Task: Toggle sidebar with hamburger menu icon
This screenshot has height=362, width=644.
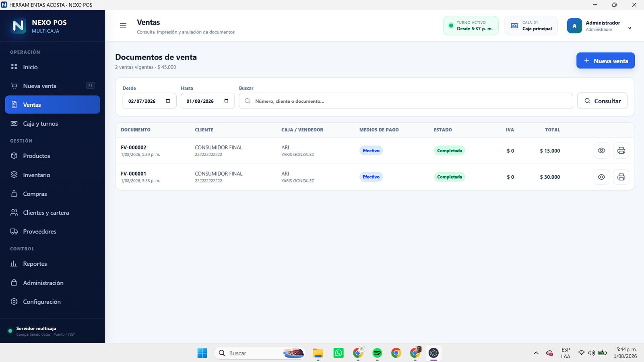Action: point(123,26)
